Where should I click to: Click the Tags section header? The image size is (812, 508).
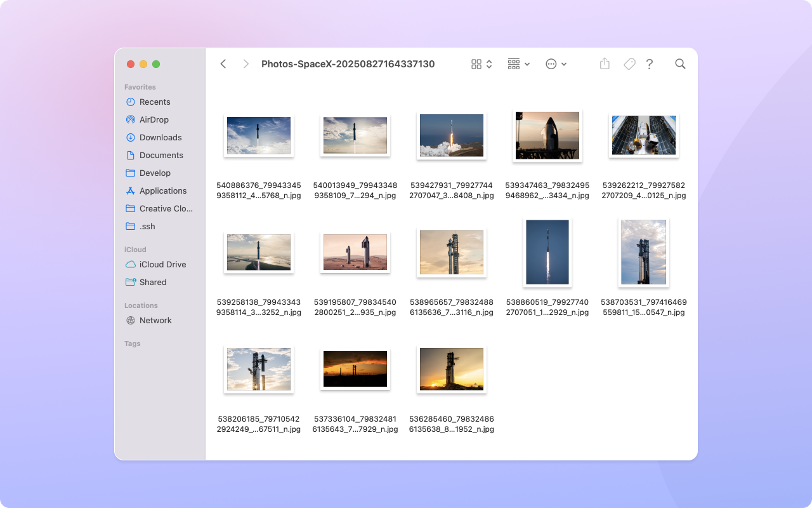coord(133,344)
